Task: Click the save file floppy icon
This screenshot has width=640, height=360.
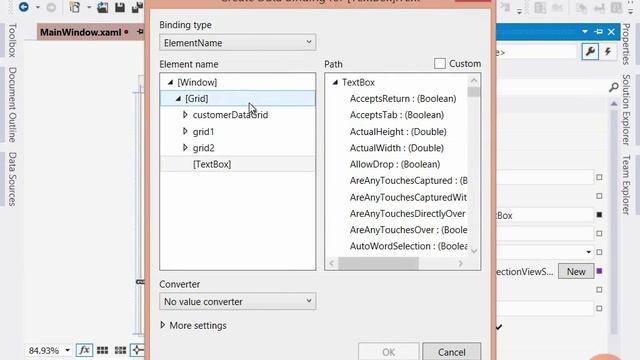Action: point(120,7)
